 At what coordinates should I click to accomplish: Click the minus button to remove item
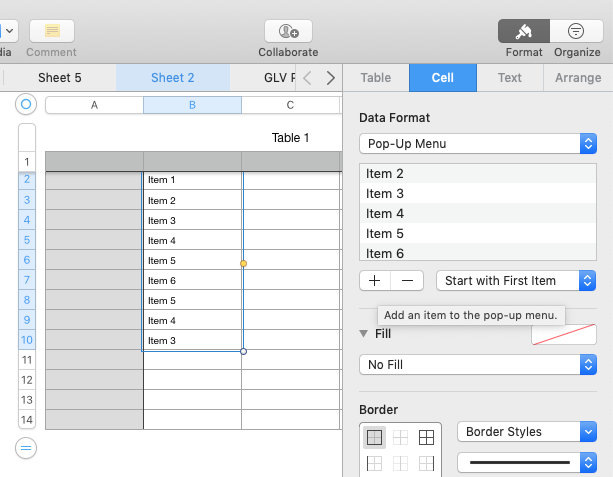point(407,281)
